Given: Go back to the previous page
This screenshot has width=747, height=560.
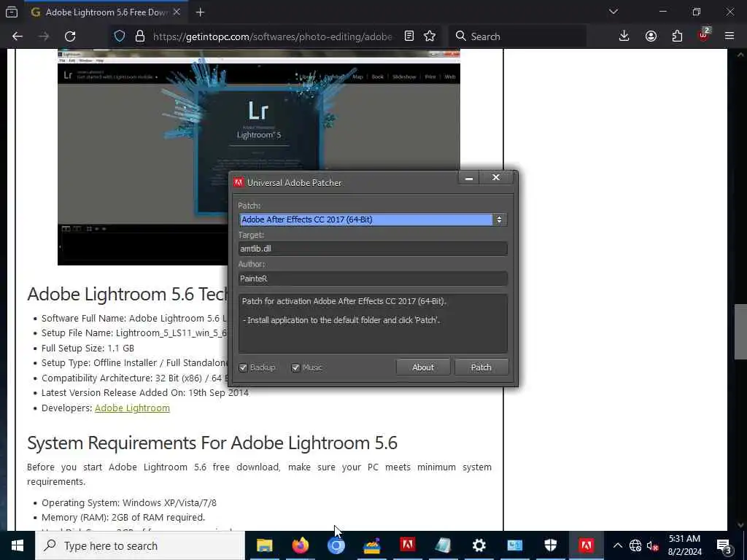Looking at the screenshot, I should [18, 36].
